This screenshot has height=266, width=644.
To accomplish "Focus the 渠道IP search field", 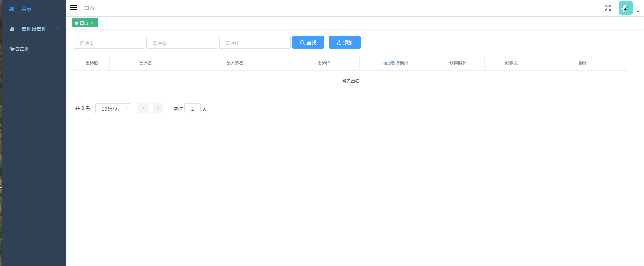I will click(x=255, y=42).
